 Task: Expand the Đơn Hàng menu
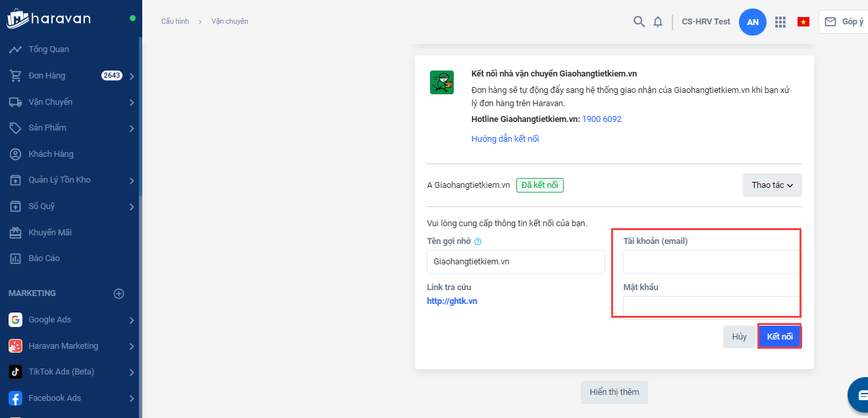click(132, 76)
